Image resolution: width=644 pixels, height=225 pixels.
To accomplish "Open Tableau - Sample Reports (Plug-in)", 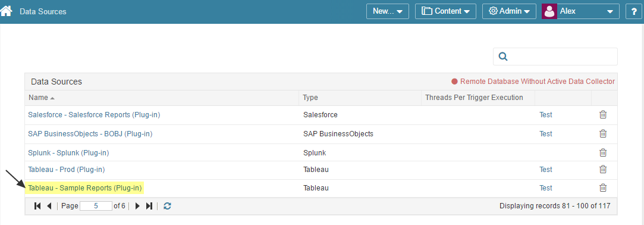I will 85,188.
